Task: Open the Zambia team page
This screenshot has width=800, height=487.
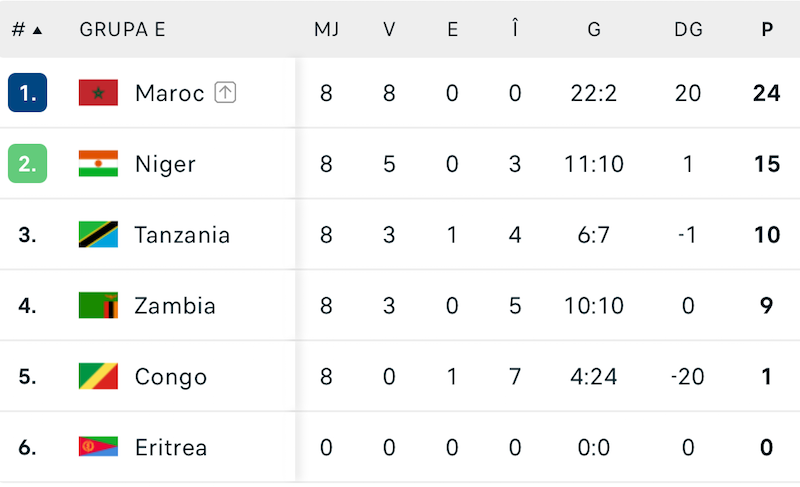Action: coord(175,305)
